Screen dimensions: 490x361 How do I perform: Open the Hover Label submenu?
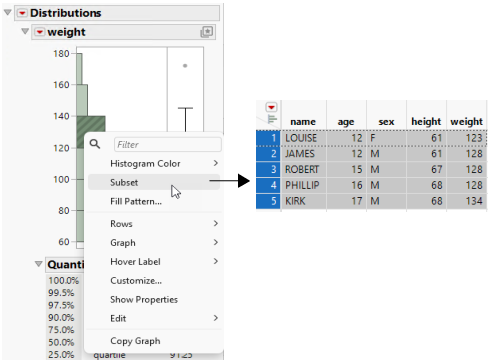click(154, 262)
